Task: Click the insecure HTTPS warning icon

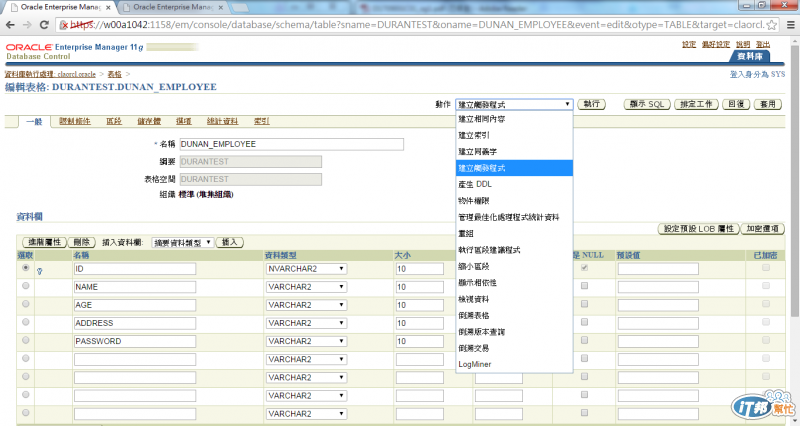Action: coord(64,24)
